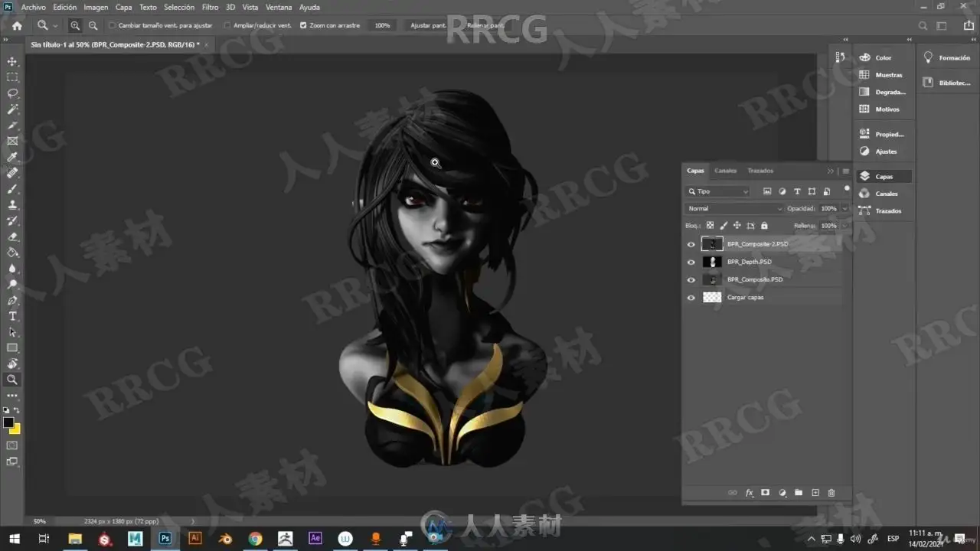This screenshot has height=551, width=980.
Task: Select the Blur tool
Action: (x=12, y=269)
